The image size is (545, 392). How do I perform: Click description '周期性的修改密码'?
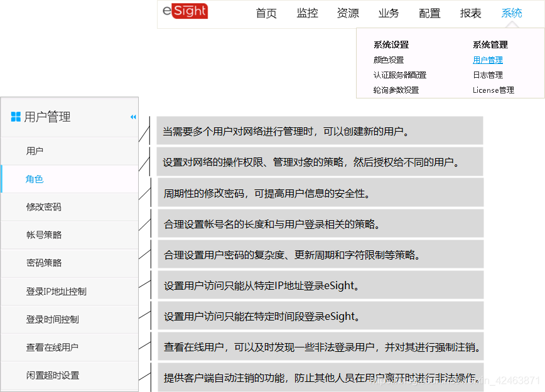tap(320, 193)
